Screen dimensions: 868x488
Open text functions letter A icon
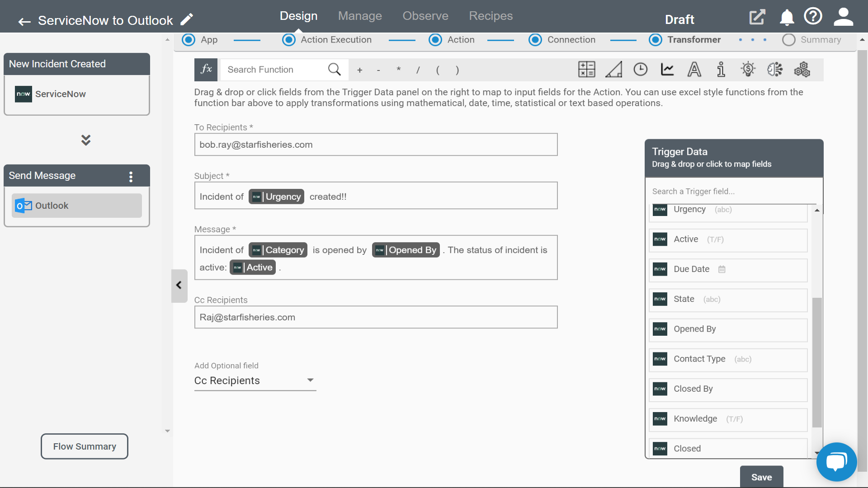(694, 70)
